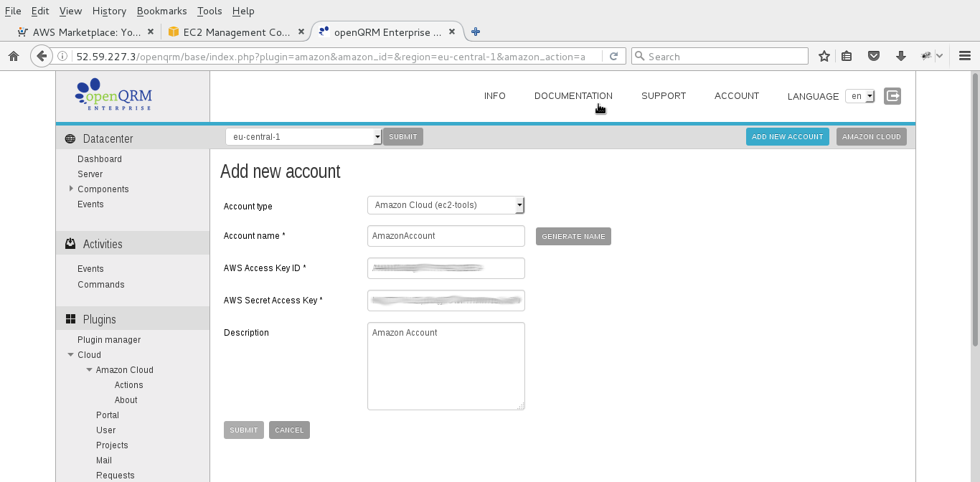Open the History menu
Screen dimensions: 980x482
[x=109, y=11]
